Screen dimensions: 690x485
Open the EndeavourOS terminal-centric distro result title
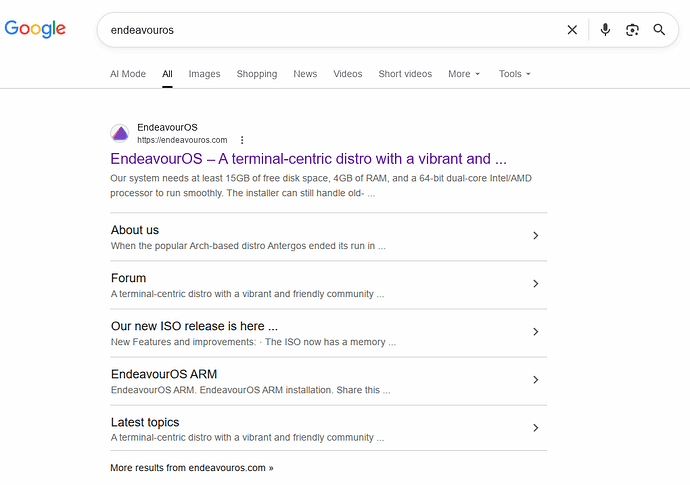pos(308,158)
